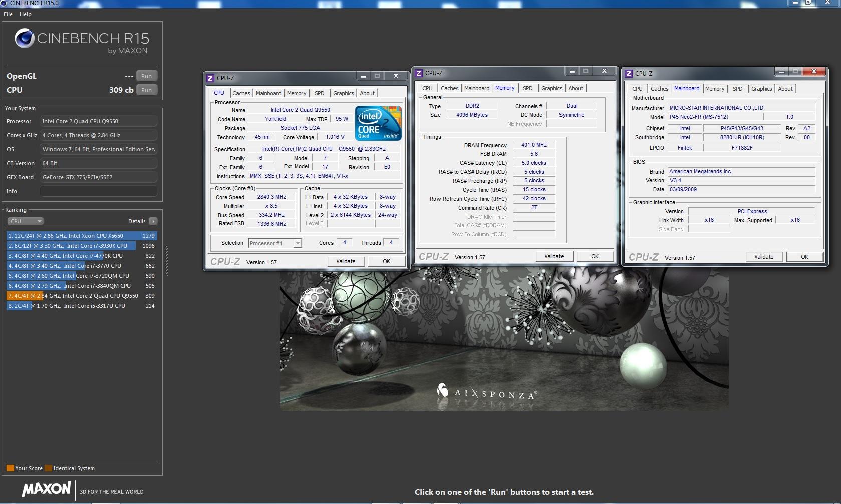Open the CPU ranking type dropdown
The image size is (841, 504).
pos(25,221)
